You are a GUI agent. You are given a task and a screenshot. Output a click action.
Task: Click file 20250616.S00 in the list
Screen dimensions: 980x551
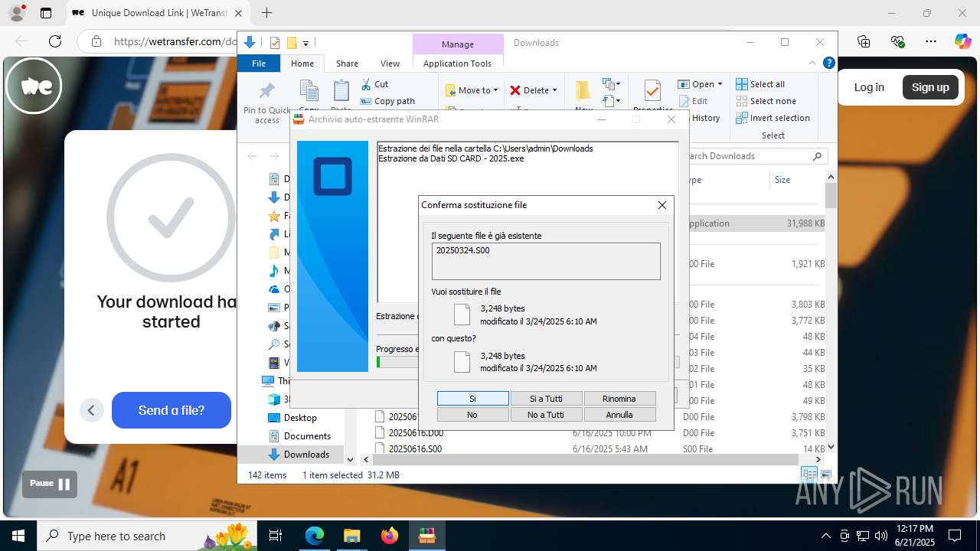(x=415, y=449)
